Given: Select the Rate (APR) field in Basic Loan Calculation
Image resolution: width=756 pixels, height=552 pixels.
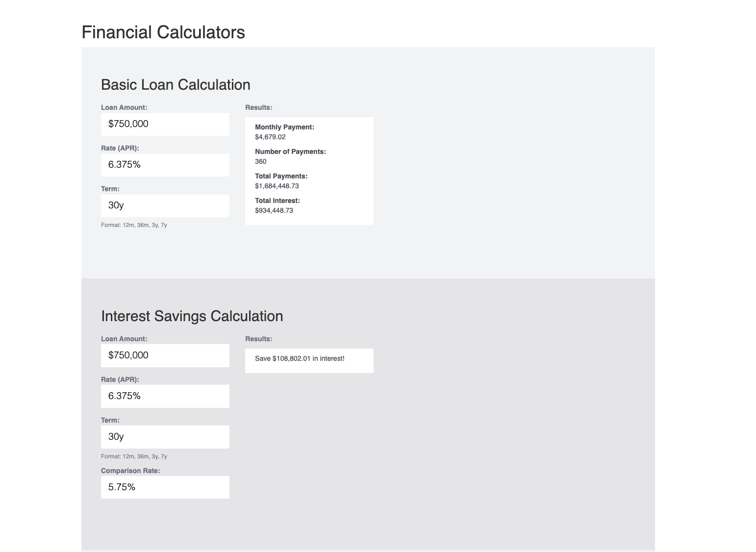Looking at the screenshot, I should pyautogui.click(x=165, y=165).
